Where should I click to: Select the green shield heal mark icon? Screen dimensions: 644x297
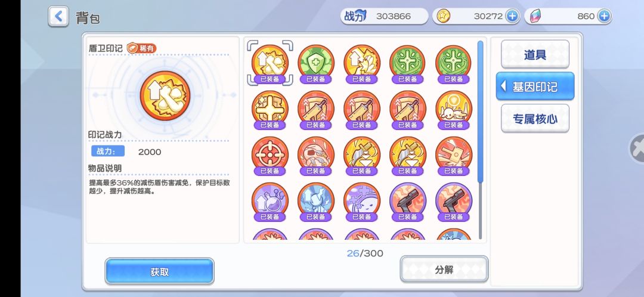[x=316, y=64]
